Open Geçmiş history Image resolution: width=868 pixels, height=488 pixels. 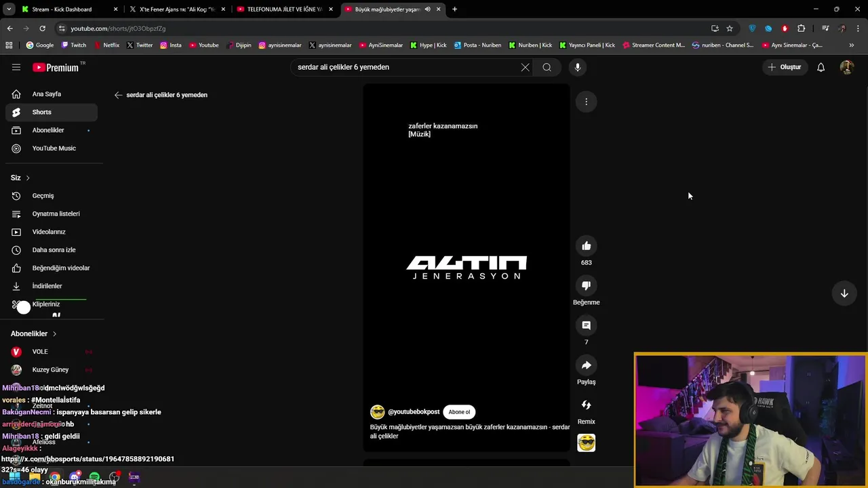tap(52, 196)
